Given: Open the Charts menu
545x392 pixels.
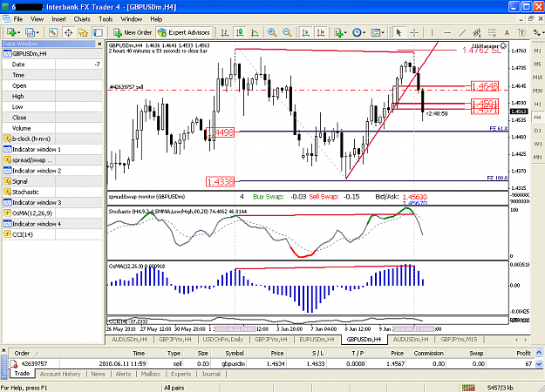Looking at the screenshot, I should (x=82, y=19).
